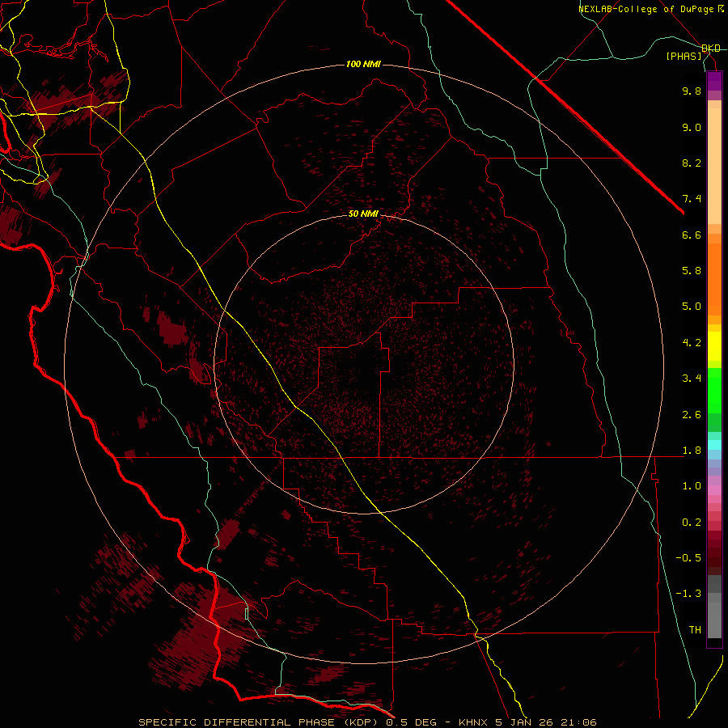The height and width of the screenshot is (728, 728).
Task: Click the 5.8 value on the scale
Action: click(x=692, y=271)
